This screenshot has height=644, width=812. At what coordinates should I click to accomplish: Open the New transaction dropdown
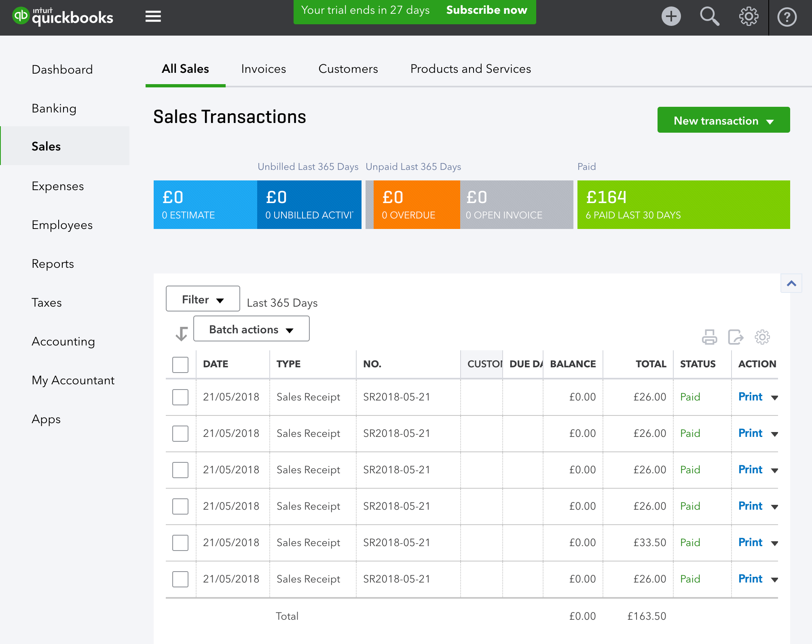[x=723, y=120]
